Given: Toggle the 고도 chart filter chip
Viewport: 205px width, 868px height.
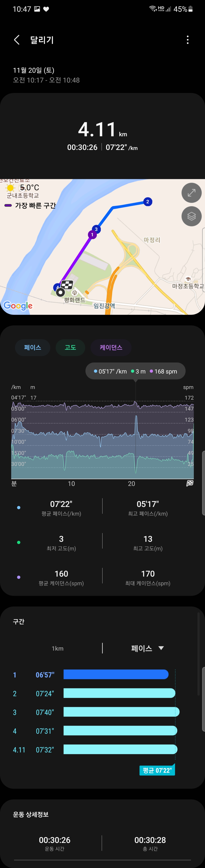Looking at the screenshot, I should point(70,347).
